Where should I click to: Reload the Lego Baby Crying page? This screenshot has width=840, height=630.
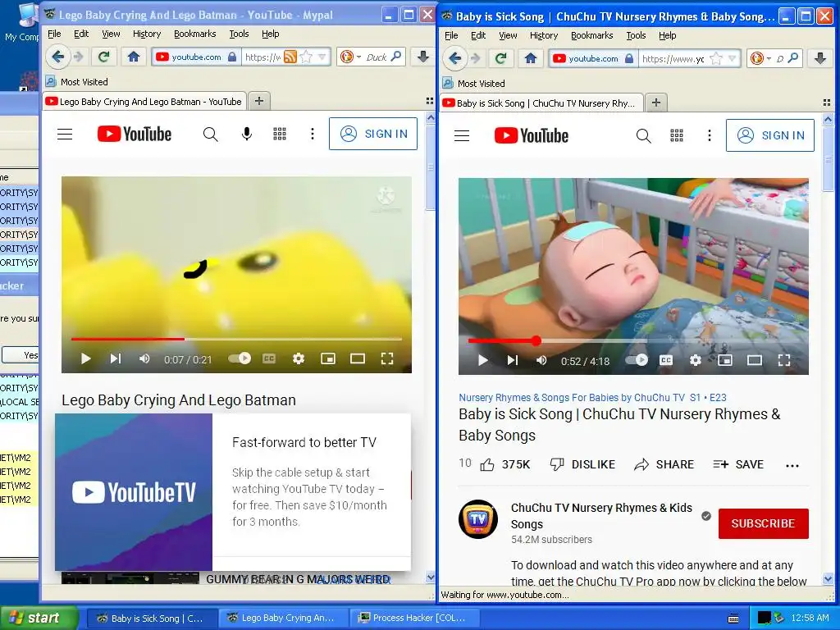click(x=104, y=57)
